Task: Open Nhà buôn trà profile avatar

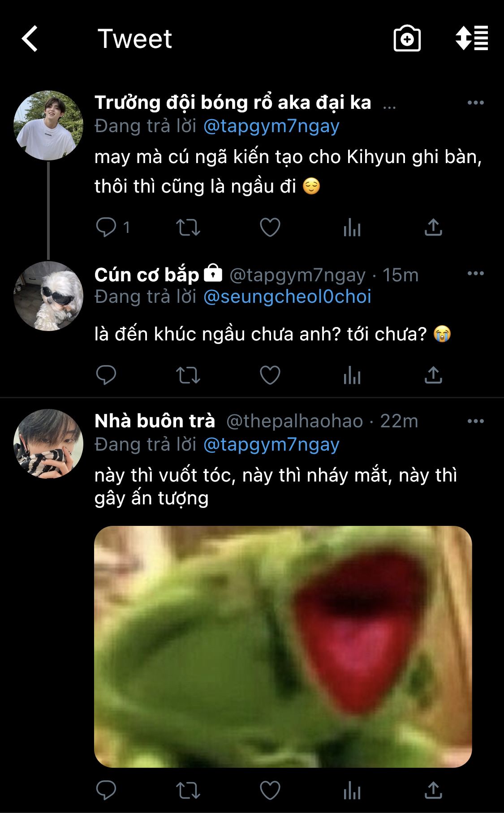Action: [x=48, y=443]
